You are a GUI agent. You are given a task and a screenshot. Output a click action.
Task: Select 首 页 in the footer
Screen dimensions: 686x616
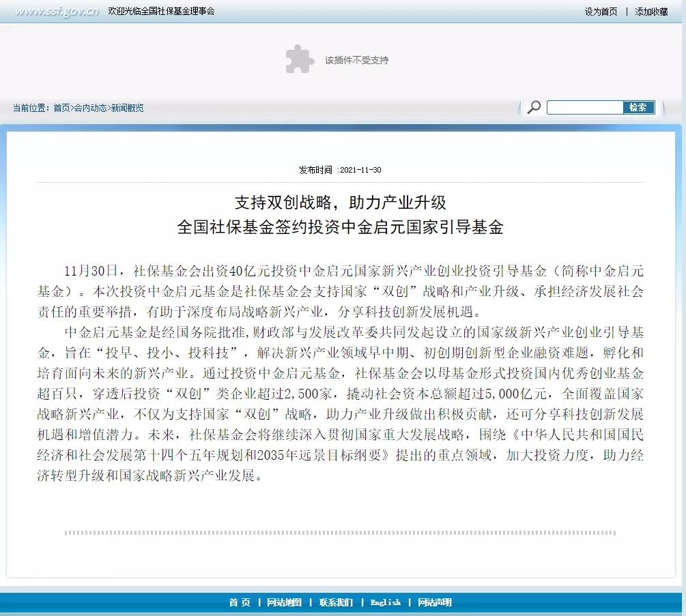point(238,603)
